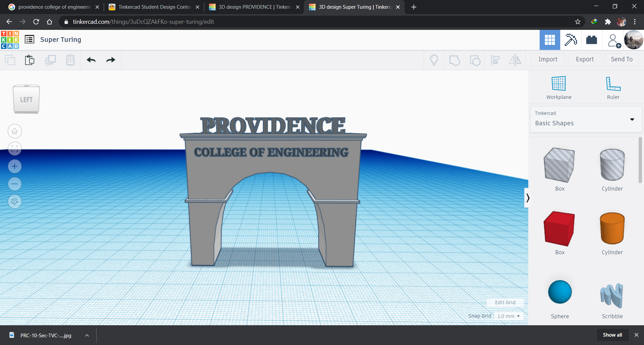Image resolution: width=644 pixels, height=345 pixels.
Task: Select the Workplane tool
Action: pos(559,88)
